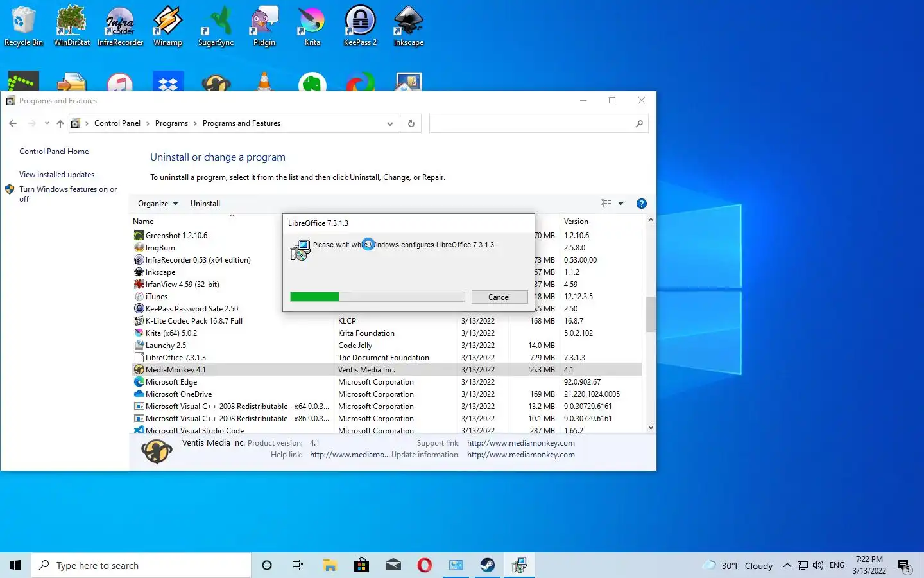
Task: Select the K-Lite Codec Pack 16.8.7 Full row
Action: coord(386,321)
